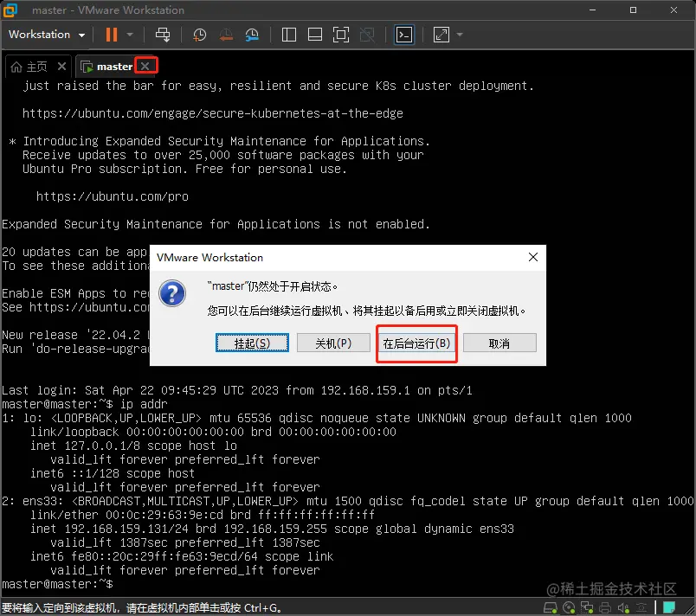Open the message log note icon
This screenshot has width=696, height=616.
pyautogui.click(x=669, y=607)
